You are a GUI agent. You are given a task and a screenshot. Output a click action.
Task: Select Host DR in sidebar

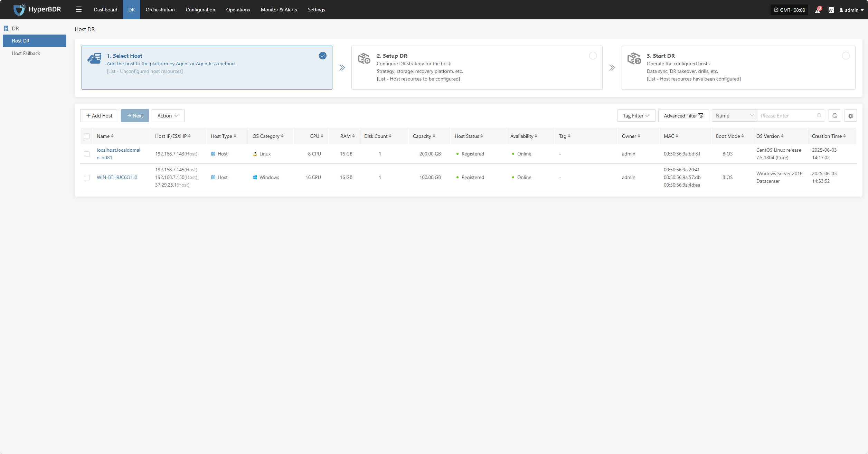coord(35,41)
